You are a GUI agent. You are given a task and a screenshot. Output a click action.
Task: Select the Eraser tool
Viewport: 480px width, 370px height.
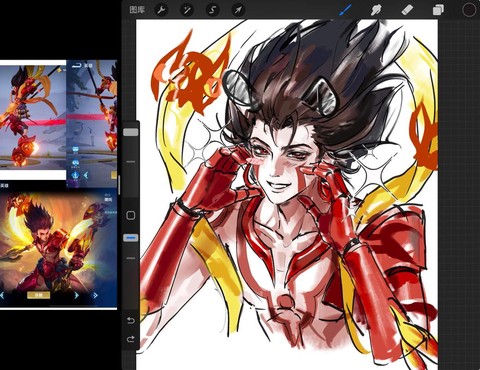coord(407,10)
